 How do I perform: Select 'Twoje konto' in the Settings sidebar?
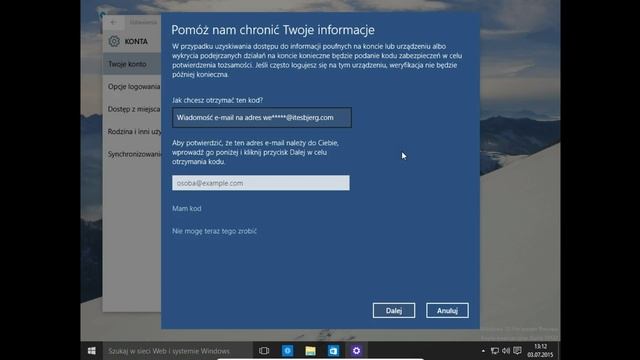point(132,64)
